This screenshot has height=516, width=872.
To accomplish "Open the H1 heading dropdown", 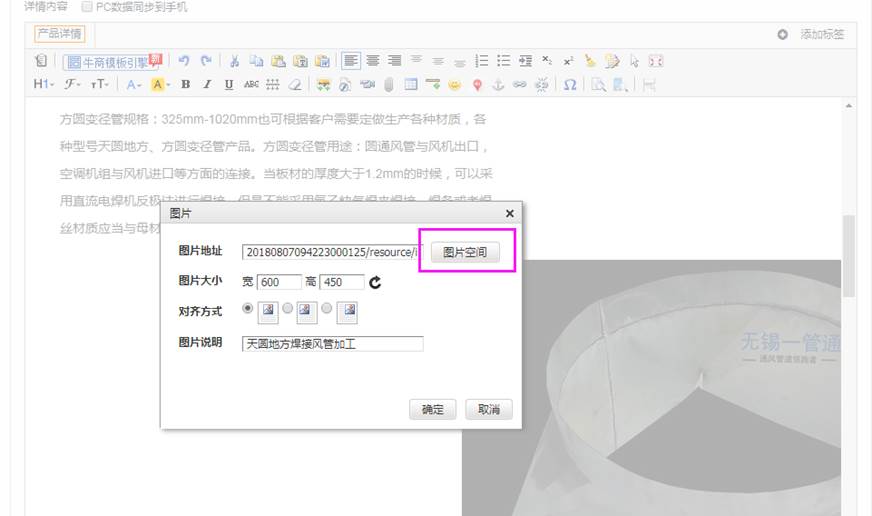I will click(x=43, y=85).
